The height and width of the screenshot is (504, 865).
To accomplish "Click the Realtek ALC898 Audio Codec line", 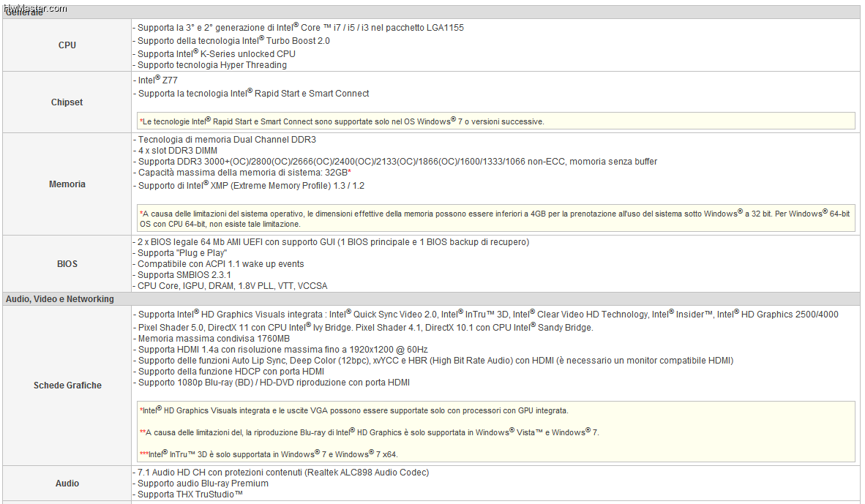I will click(x=281, y=473).
